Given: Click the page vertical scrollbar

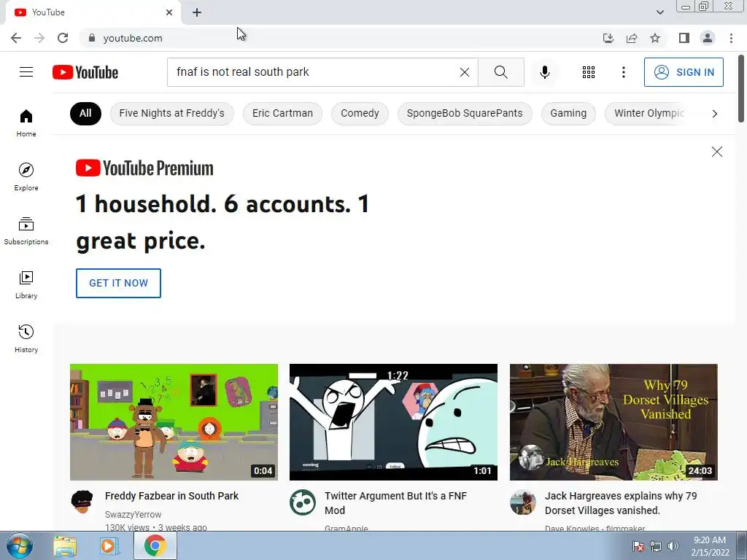Looking at the screenshot, I should click(x=741, y=88).
